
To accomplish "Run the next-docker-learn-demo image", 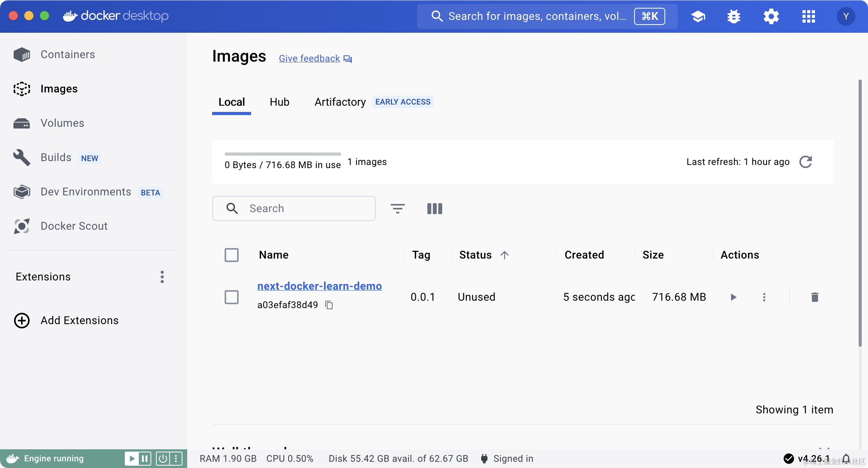I will point(733,297).
